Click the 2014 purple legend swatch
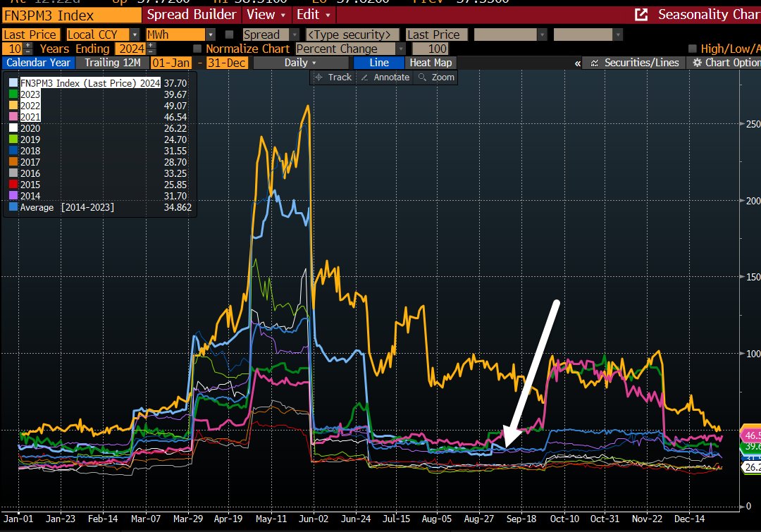This screenshot has width=761, height=532. tap(13, 195)
